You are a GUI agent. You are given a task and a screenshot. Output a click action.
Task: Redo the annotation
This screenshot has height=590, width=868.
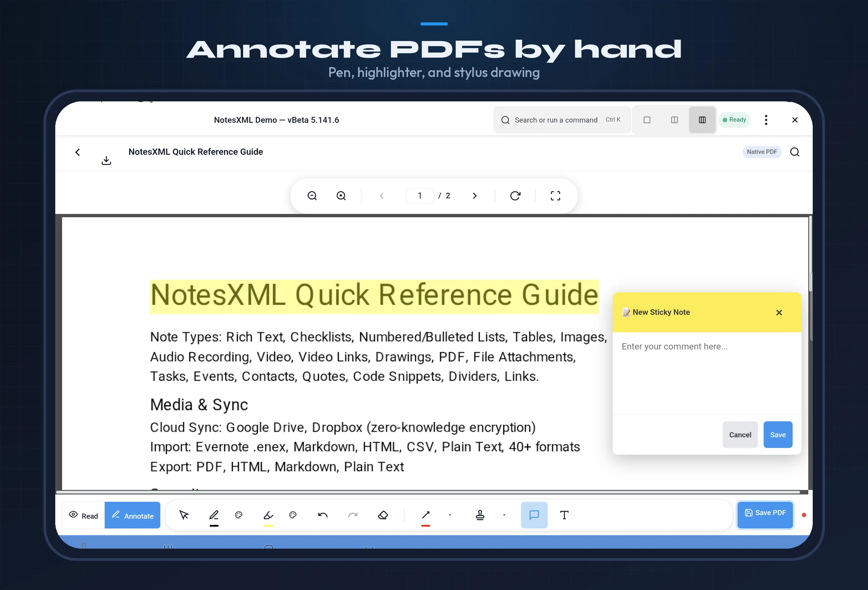click(353, 515)
